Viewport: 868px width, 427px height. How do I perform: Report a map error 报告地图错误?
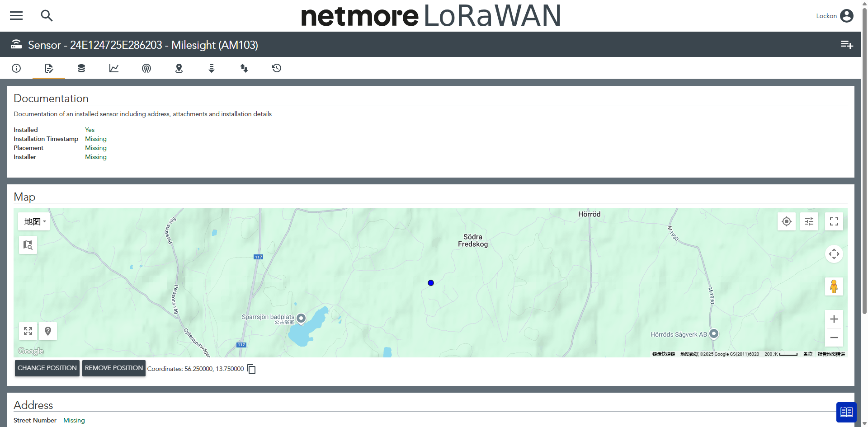831,354
